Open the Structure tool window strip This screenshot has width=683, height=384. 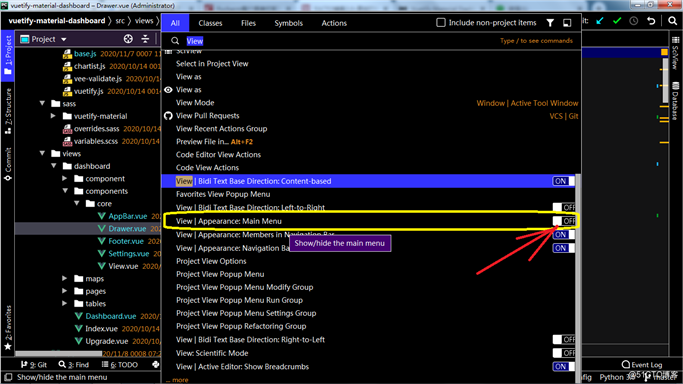click(x=8, y=111)
